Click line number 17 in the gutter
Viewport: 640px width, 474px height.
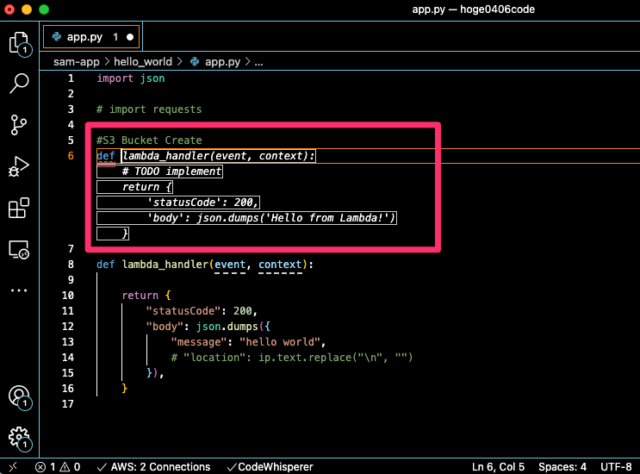tap(68, 404)
